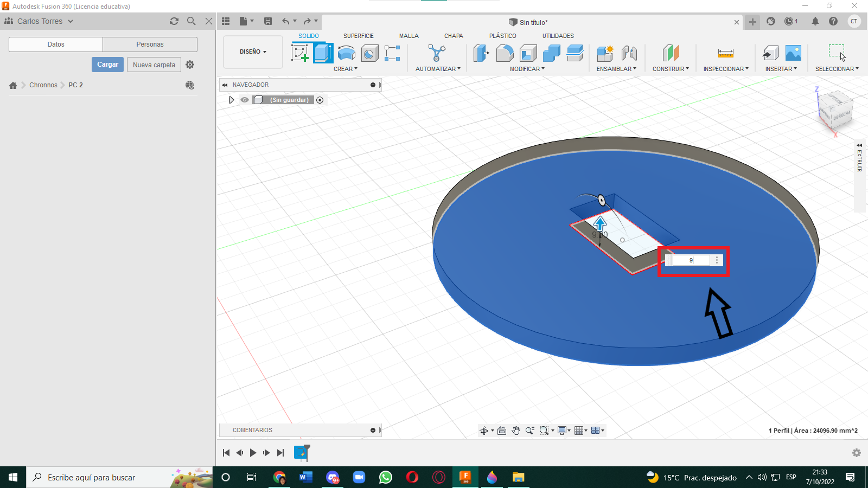Click the New Component icon in Ensamblar

[x=605, y=53]
